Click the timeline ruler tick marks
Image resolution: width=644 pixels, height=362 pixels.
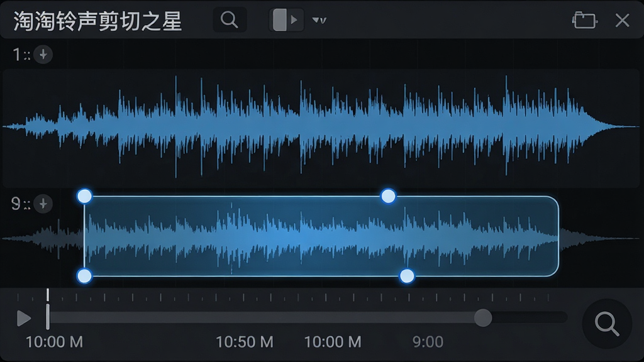tap(284, 297)
